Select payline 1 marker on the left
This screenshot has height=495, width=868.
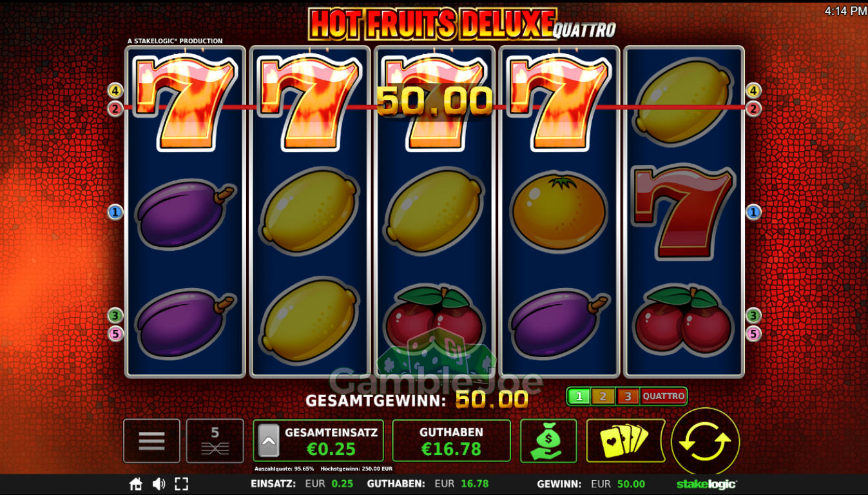[x=115, y=212]
